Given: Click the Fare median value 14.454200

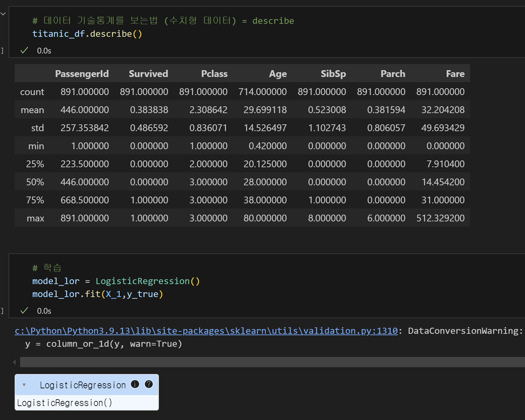Looking at the screenshot, I should (443, 182).
